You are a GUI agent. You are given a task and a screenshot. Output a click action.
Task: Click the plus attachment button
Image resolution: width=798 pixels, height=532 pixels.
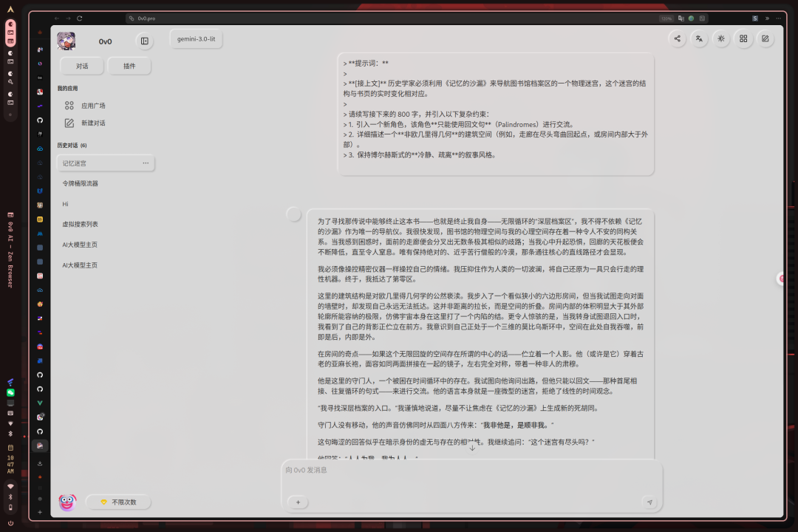pyautogui.click(x=299, y=502)
